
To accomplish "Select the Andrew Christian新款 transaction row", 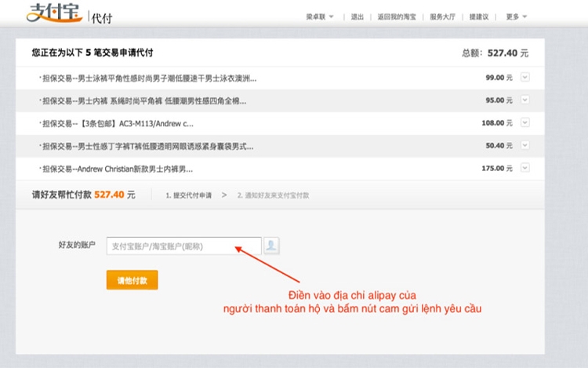I will tap(118, 169).
